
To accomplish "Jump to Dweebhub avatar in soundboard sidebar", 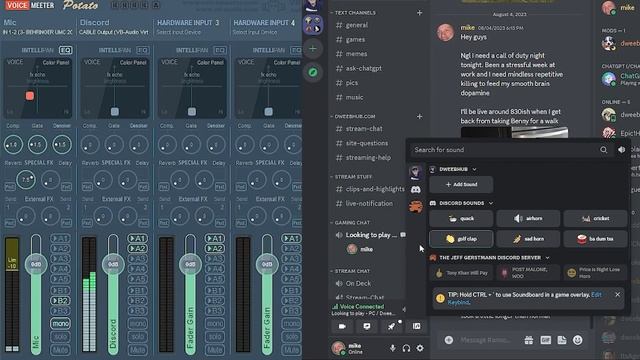I will 416,172.
